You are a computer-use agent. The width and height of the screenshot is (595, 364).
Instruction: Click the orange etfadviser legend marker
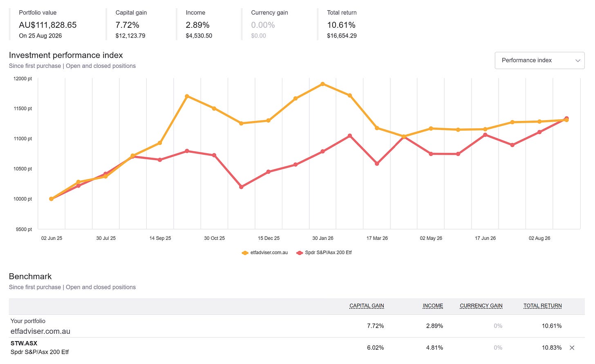245,253
